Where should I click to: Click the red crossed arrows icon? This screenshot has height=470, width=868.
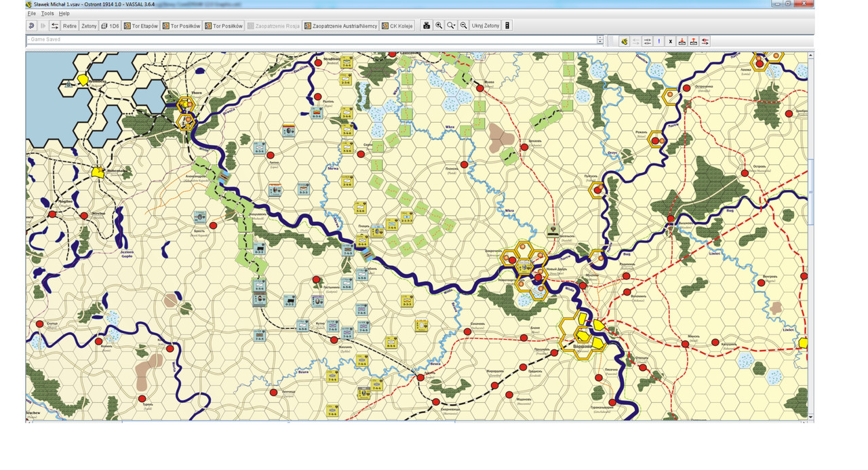pos(705,41)
